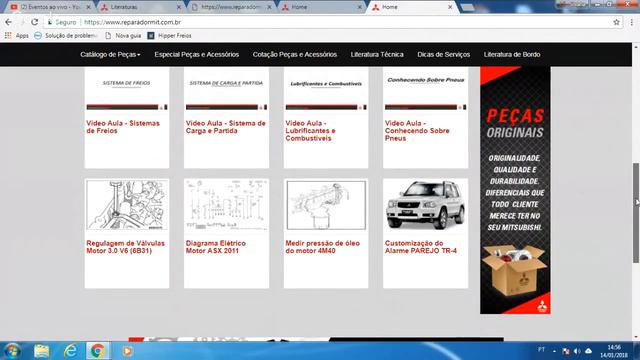640x360 pixels.
Task: Close the active Home tab
Action: click(450, 7)
